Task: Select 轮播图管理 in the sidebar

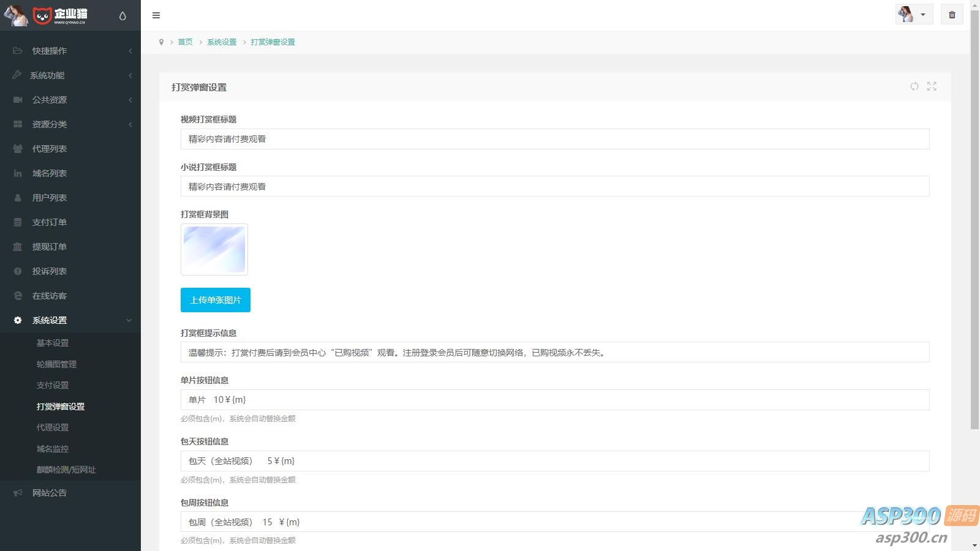Action: (56, 364)
